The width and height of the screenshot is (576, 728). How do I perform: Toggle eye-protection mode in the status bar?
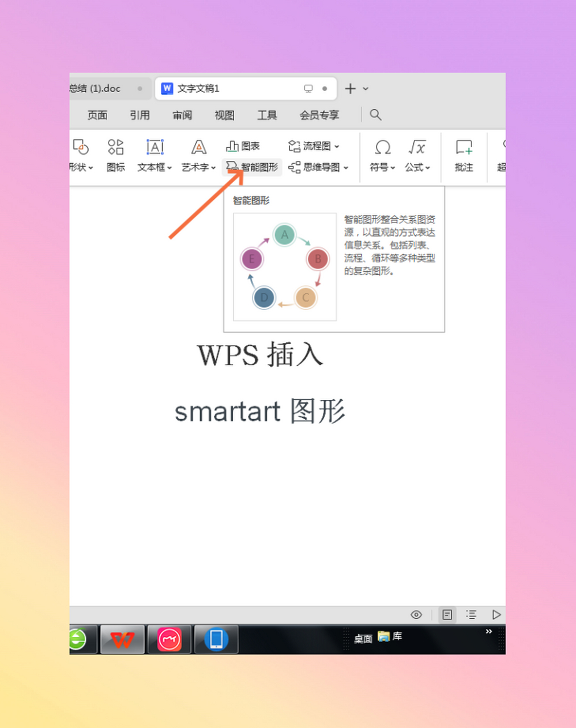(416, 615)
